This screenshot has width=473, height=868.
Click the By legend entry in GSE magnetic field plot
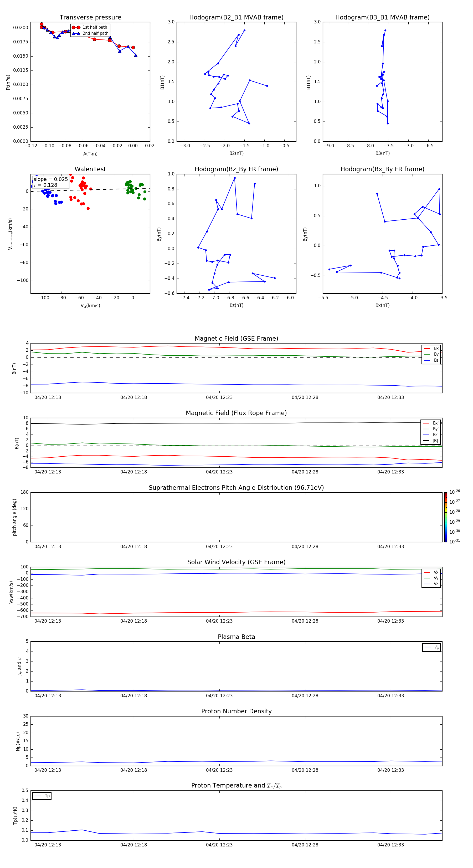click(x=431, y=355)
